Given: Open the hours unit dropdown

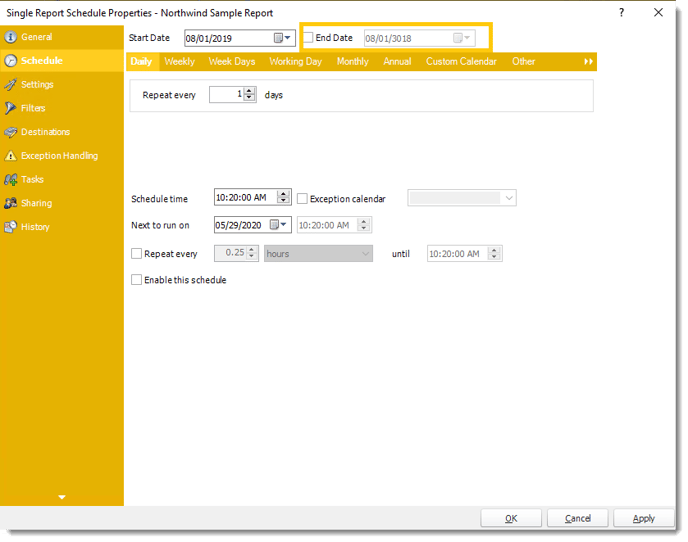Looking at the screenshot, I should pyautogui.click(x=319, y=254).
